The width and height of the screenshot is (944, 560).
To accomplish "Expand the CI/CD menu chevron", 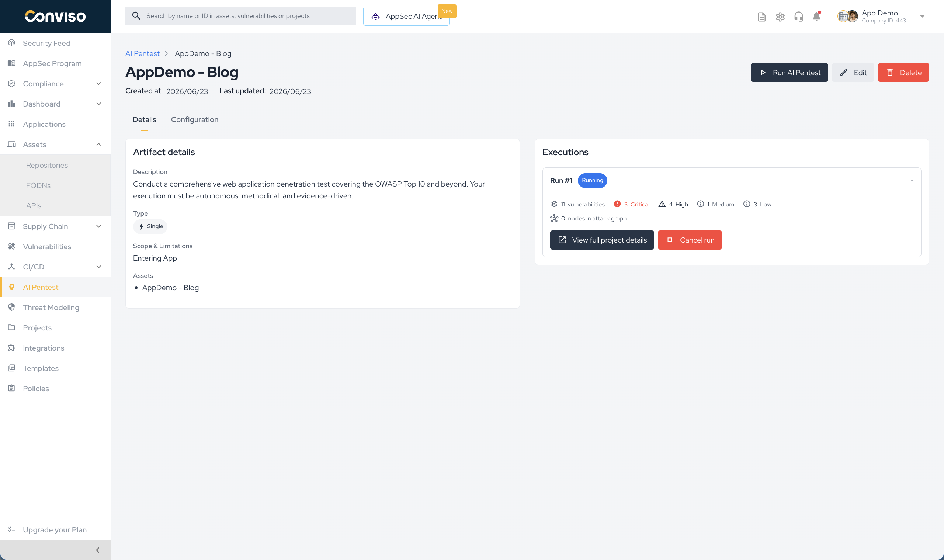I will [x=98, y=267].
